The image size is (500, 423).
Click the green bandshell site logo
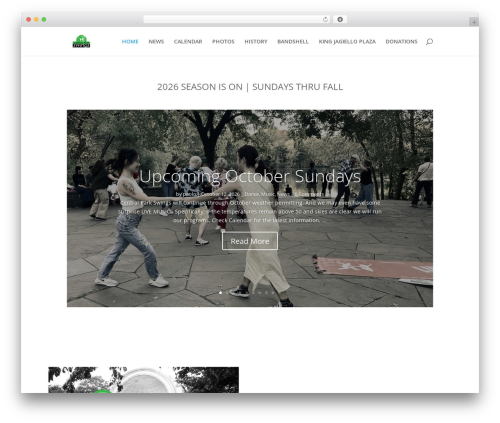(81, 41)
